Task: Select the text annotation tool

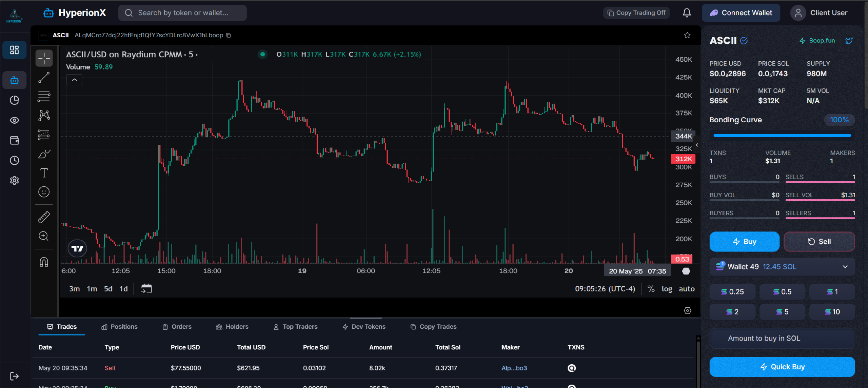Action: pos(44,173)
